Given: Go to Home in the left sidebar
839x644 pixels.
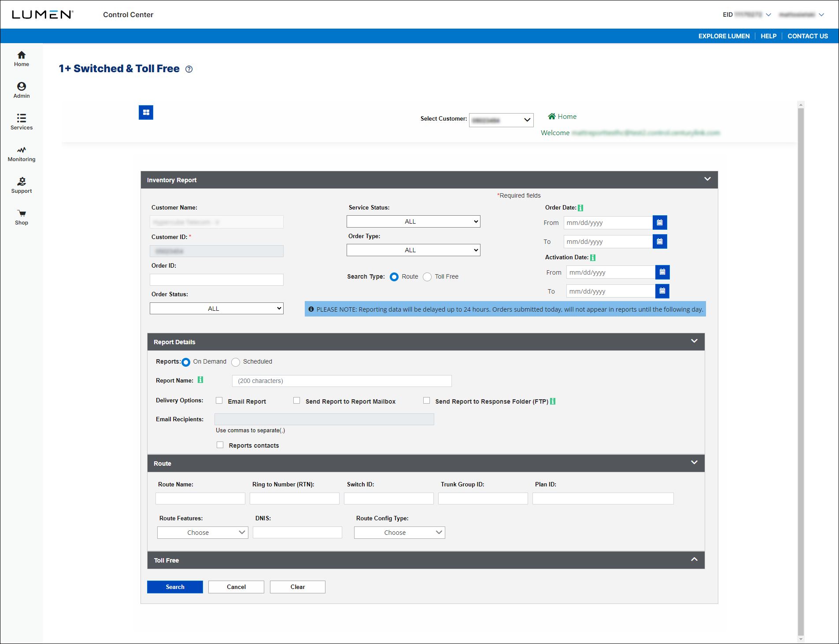Looking at the screenshot, I should (x=21, y=59).
